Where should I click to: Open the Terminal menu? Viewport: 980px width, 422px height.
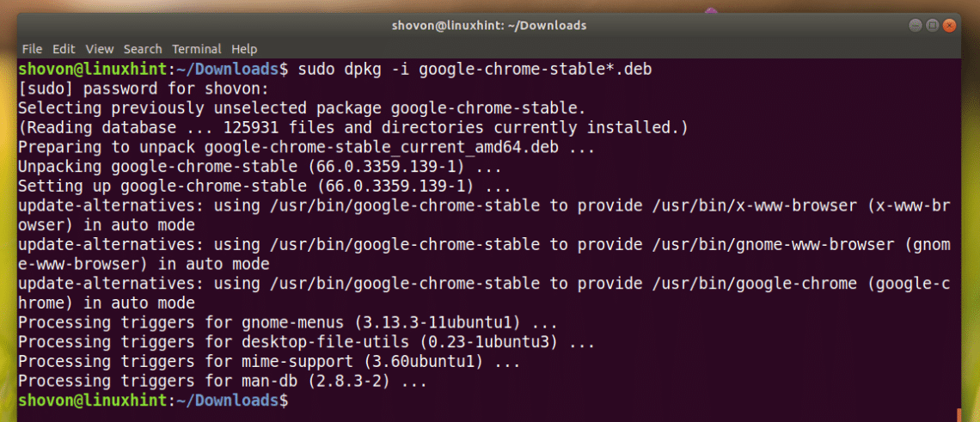point(197,49)
